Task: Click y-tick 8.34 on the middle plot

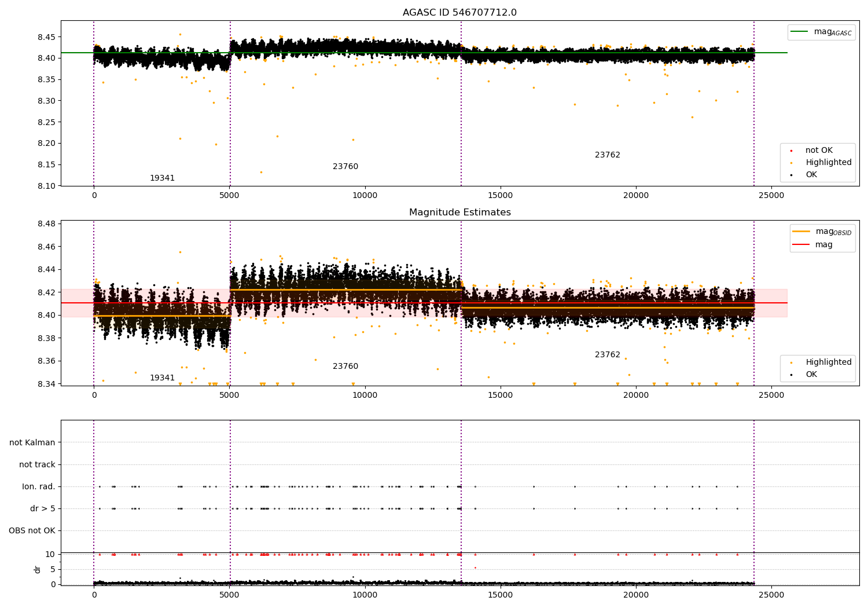Action: tap(46, 384)
